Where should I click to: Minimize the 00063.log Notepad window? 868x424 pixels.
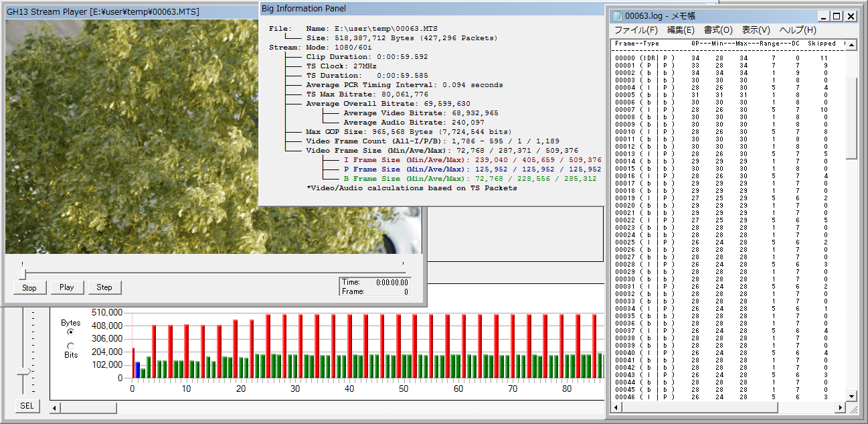[x=823, y=17]
